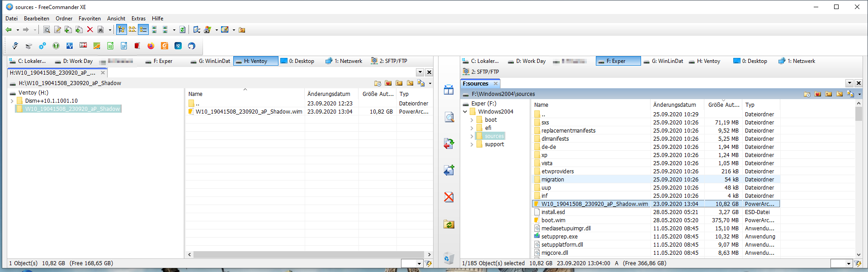Launch Firefox from the favorites toolbar
Viewport: 868px width, 272px height.
point(151,46)
